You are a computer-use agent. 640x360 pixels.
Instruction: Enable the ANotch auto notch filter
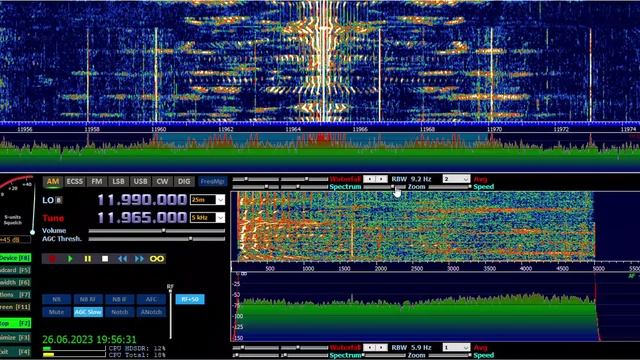click(151, 312)
